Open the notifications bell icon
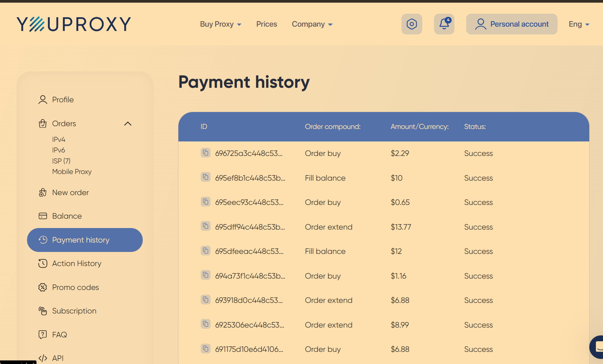Image resolution: width=603 pixels, height=364 pixels. coord(444,24)
